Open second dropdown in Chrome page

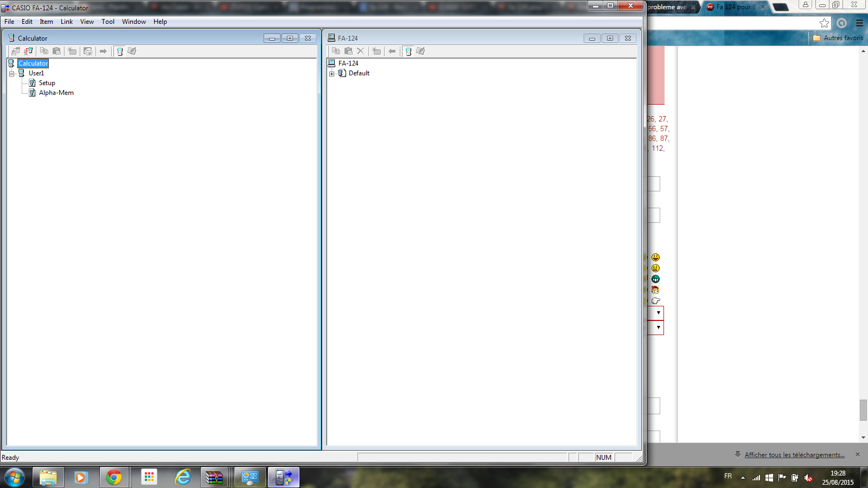point(656,328)
